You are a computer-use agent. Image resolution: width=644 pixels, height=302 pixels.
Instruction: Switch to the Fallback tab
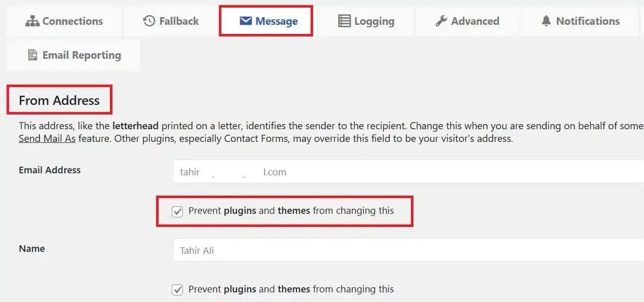[179, 21]
